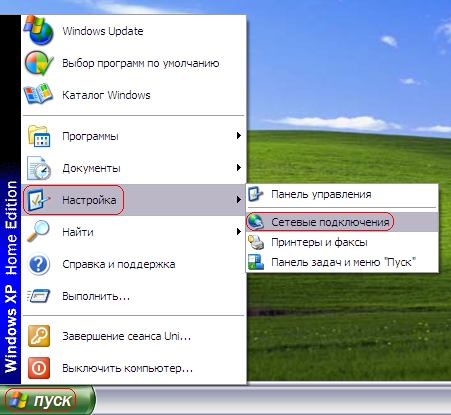Open Сетевые подключения in the submenu
Screen dimensions: 451x415
(342, 222)
